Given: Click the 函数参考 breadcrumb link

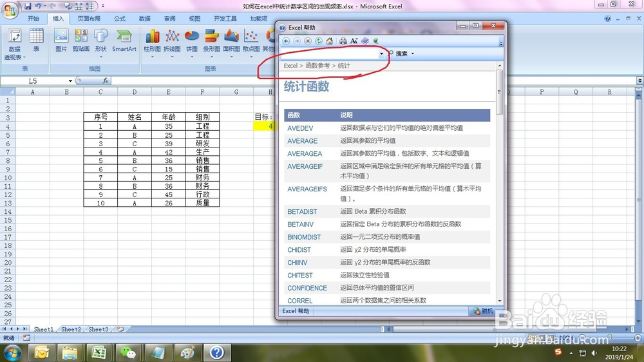Looking at the screenshot, I should 317,66.
